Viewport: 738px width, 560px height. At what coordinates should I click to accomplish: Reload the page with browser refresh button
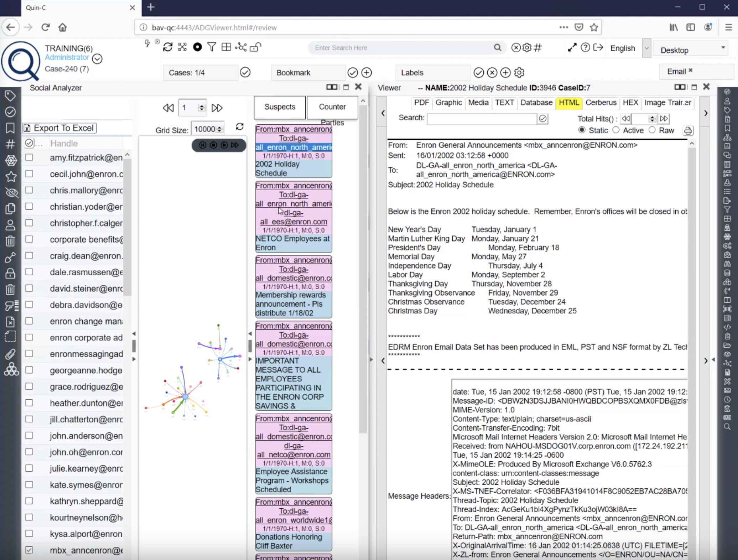(45, 27)
